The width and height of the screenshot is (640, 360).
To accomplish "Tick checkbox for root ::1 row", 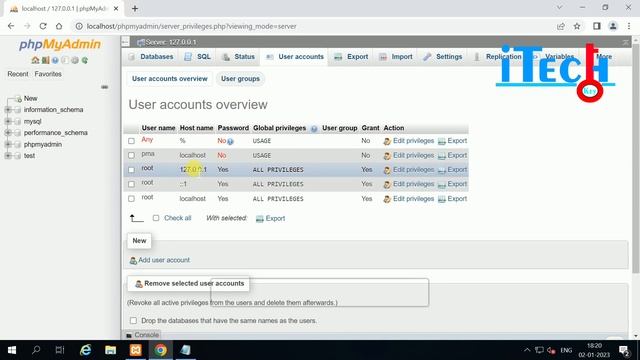I will tap(131, 184).
